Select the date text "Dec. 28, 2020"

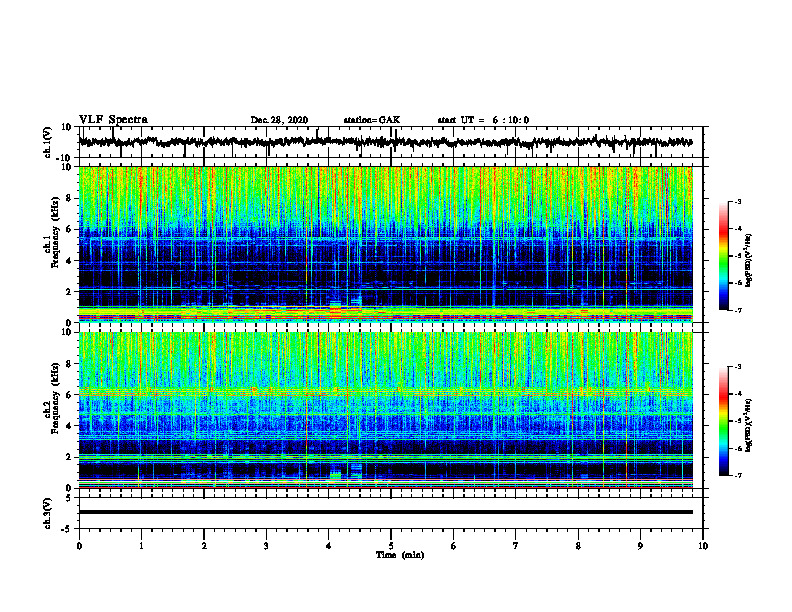279,120
